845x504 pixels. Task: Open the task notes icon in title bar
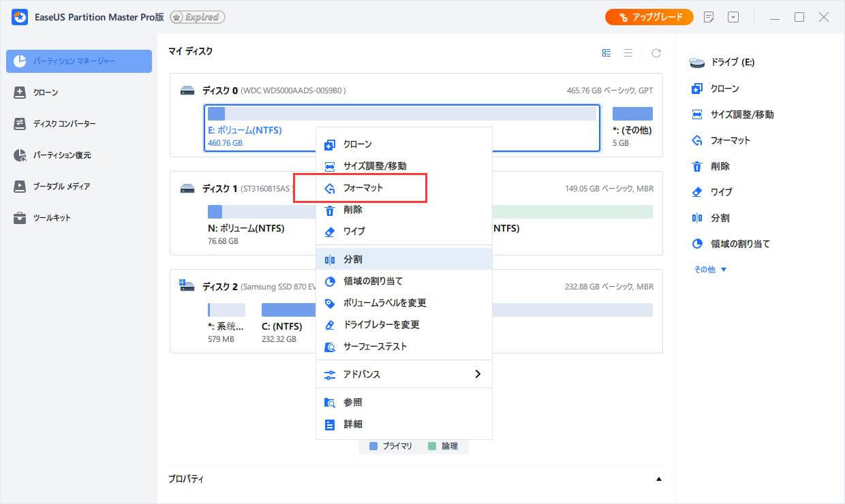[709, 18]
